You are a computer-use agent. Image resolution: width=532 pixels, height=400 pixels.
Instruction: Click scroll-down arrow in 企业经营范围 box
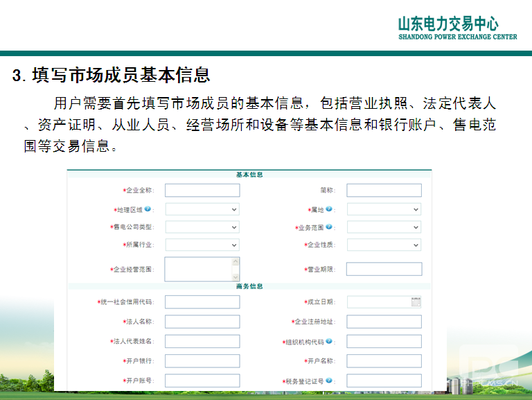point(236,277)
